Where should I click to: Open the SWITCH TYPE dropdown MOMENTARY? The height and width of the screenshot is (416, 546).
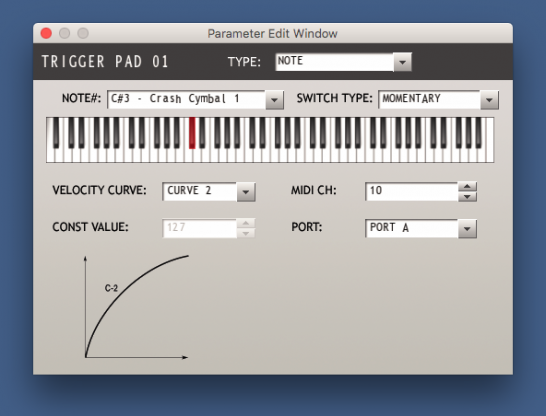[438, 100]
